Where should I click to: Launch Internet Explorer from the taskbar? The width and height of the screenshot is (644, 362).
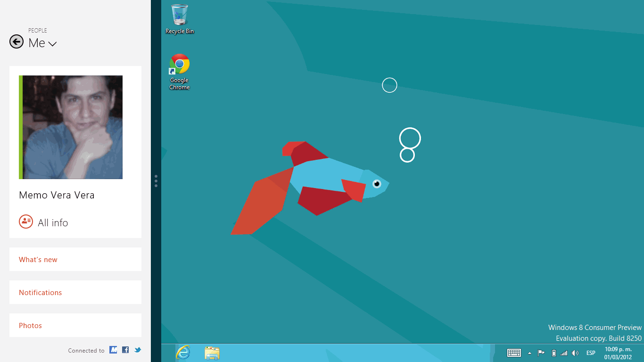click(183, 353)
